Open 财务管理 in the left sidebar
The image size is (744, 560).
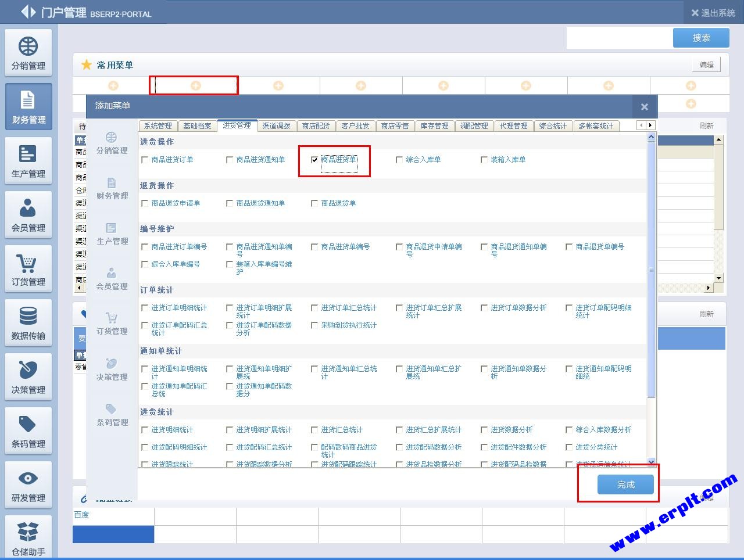coord(28,107)
